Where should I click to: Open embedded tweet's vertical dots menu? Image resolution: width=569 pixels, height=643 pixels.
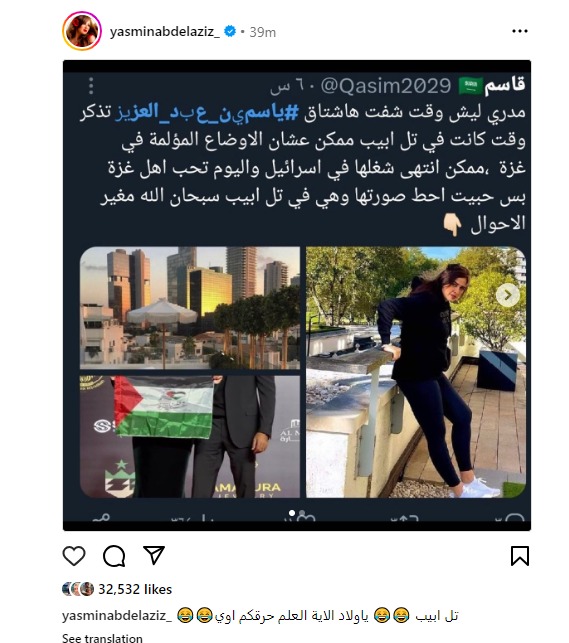click(91, 86)
